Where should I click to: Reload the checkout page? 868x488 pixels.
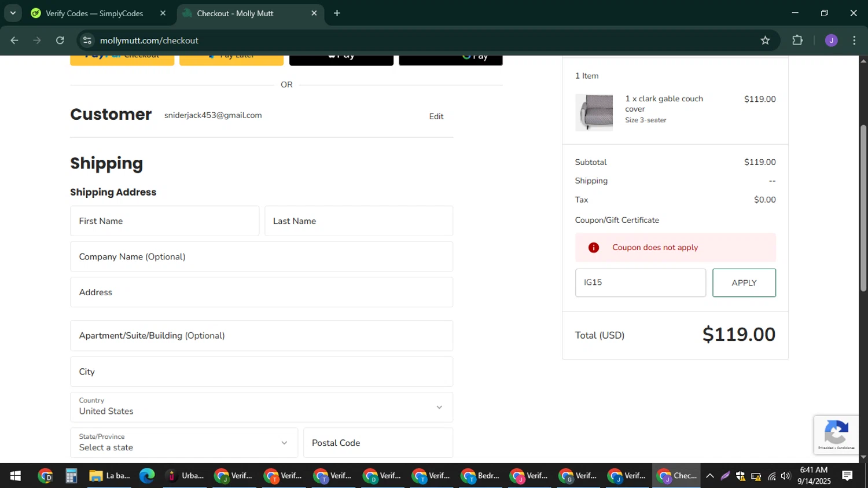click(x=60, y=41)
